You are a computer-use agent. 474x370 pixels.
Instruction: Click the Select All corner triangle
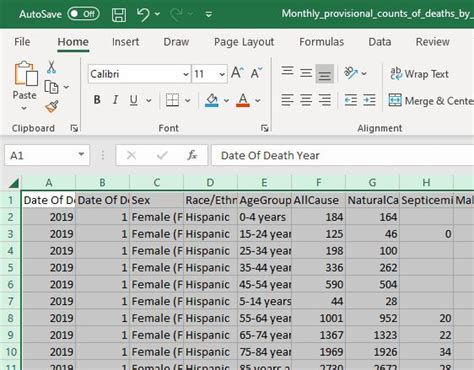tap(14, 183)
